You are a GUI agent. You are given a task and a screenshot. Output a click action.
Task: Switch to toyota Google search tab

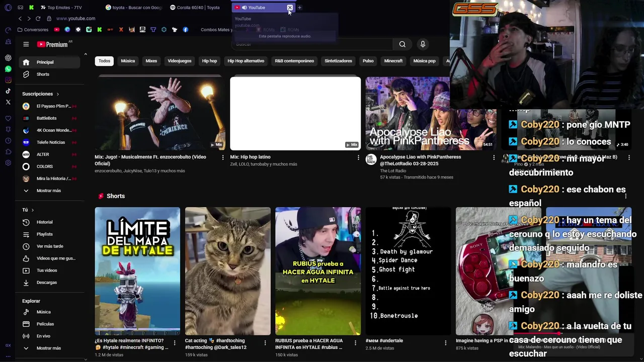(x=135, y=8)
